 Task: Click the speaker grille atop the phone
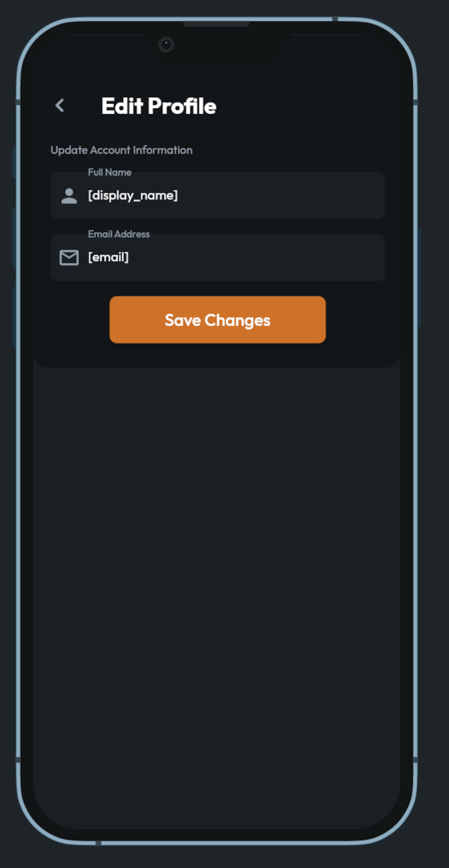216,24
